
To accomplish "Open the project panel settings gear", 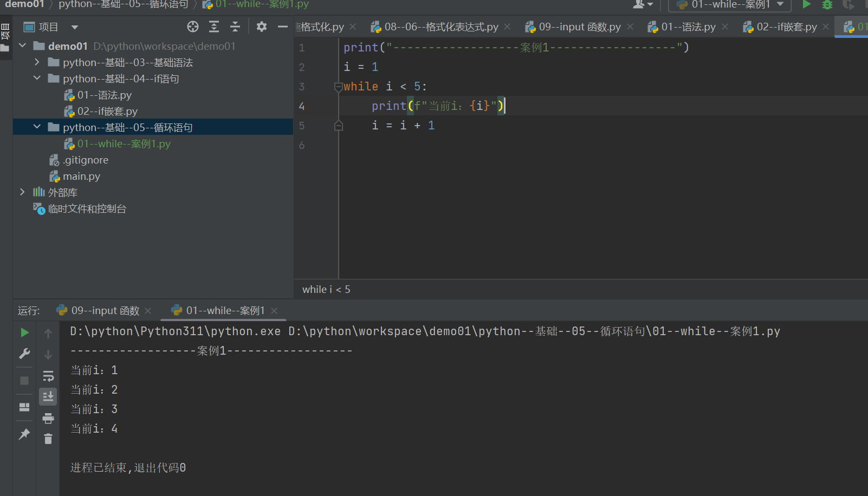I will (x=262, y=27).
